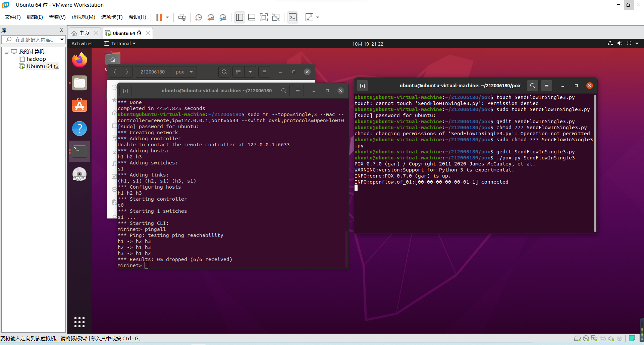Expand the pause button dropdown arrow
Screen dimensions: 644x345
[x=167, y=17]
